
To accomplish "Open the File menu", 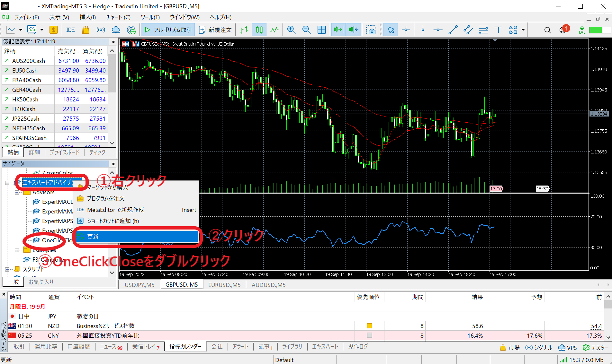I will tap(26, 17).
